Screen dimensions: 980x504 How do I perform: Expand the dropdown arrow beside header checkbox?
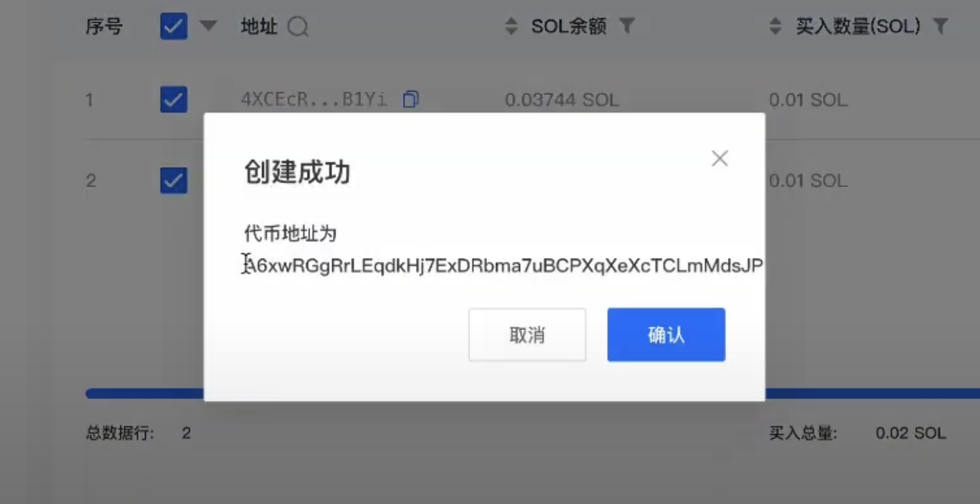(208, 26)
